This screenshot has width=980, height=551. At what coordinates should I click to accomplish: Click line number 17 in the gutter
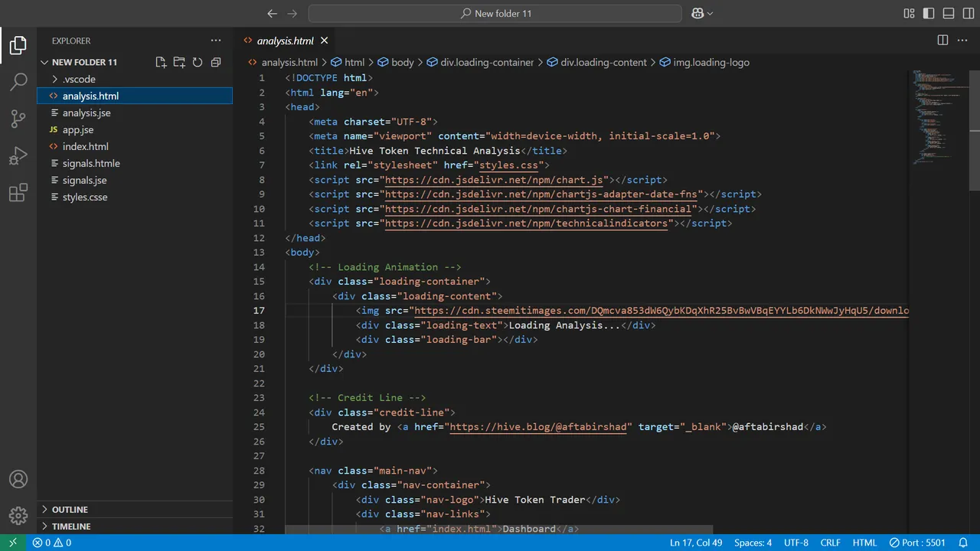point(259,311)
